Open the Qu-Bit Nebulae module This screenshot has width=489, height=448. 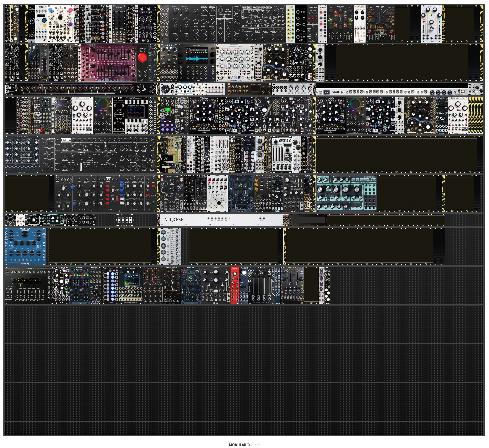click(216, 285)
